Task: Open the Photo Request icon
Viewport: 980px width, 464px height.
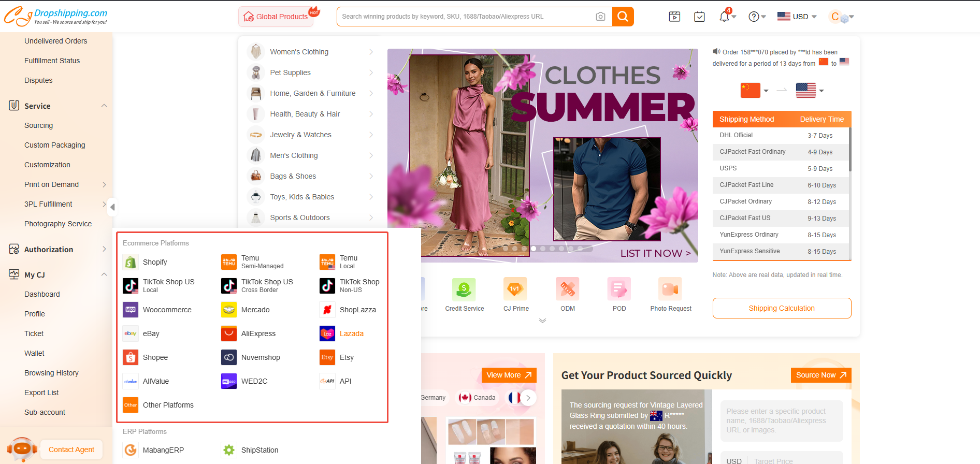Action: pyautogui.click(x=670, y=289)
